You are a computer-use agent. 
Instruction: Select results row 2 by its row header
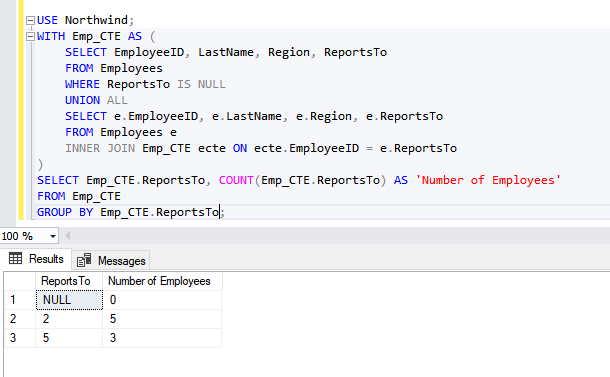click(x=20, y=319)
